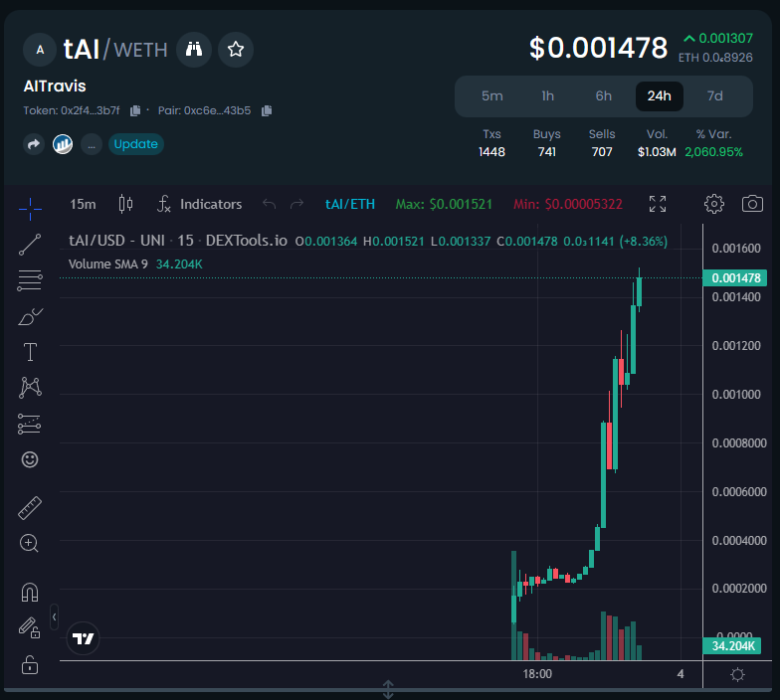Toggle lock all drawings
Screen dimensions: 780x700
click(30, 664)
